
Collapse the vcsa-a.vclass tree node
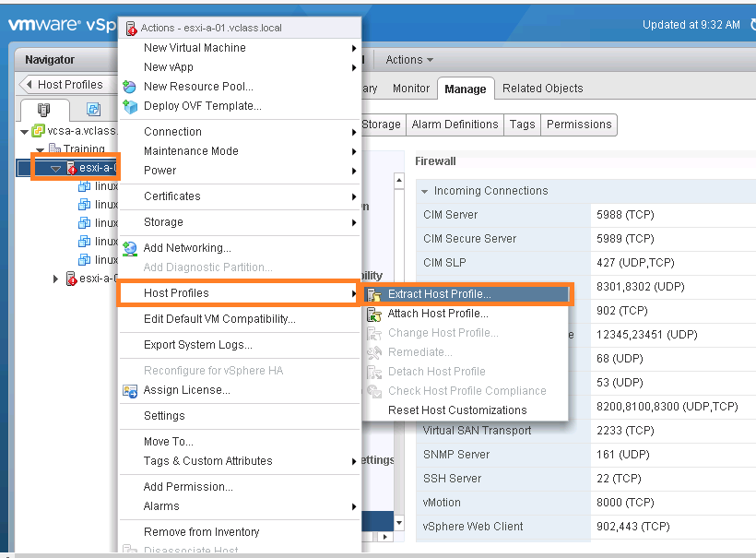tap(24, 131)
